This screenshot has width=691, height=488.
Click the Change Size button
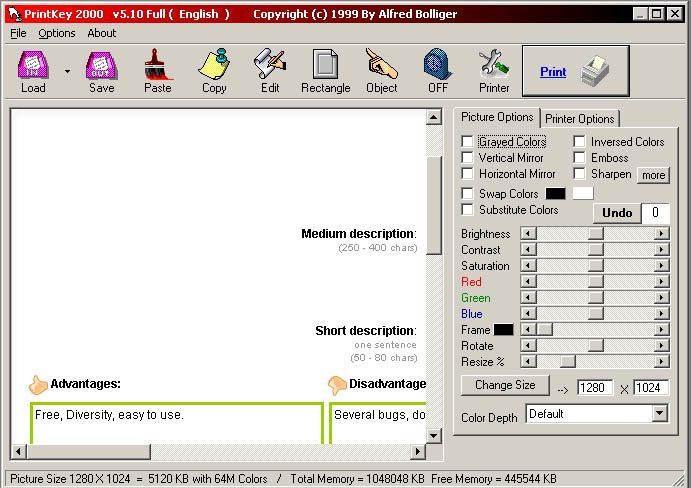click(505, 385)
